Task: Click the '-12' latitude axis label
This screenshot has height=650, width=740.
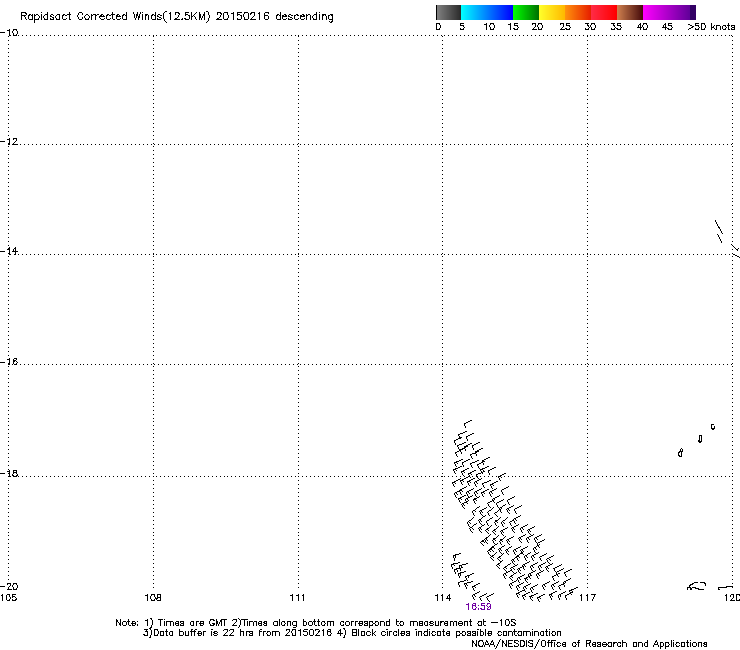Action: pyautogui.click(x=9, y=142)
